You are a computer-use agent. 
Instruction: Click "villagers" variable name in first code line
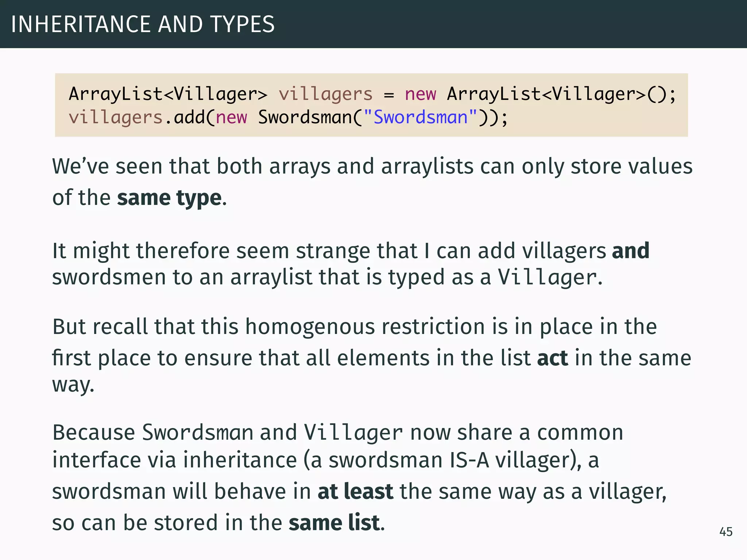325,94
